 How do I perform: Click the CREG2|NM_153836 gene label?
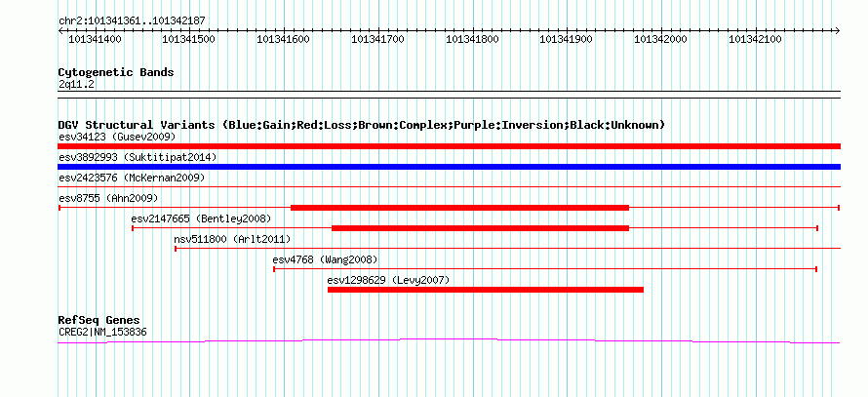(x=102, y=333)
